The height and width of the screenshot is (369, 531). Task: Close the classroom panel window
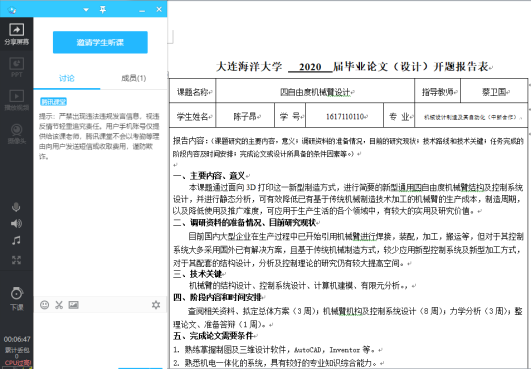159,9
